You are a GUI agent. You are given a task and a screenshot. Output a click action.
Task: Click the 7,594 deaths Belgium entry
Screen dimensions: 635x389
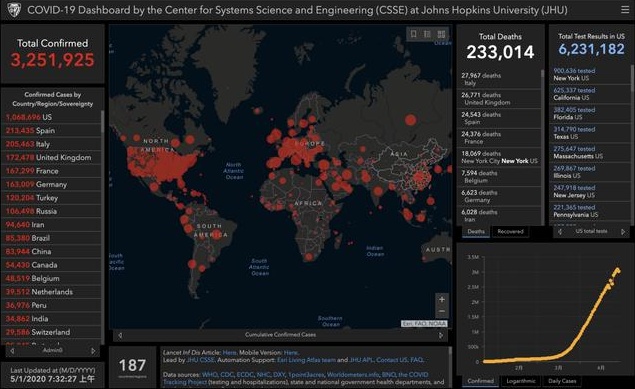click(x=499, y=176)
